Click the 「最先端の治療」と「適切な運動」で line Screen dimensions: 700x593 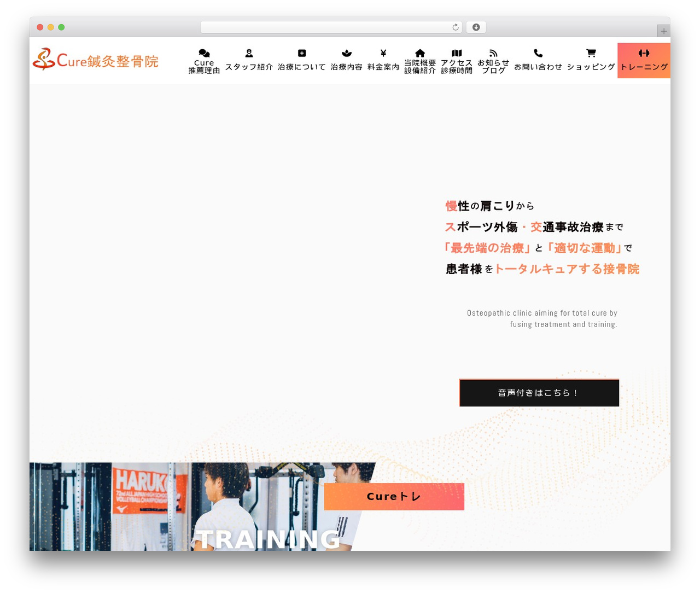click(x=539, y=248)
